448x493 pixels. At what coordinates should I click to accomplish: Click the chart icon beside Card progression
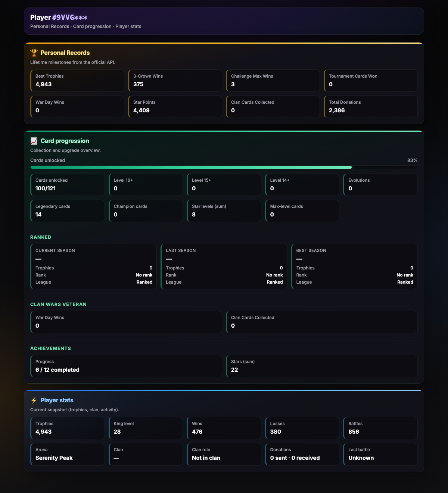[34, 141]
